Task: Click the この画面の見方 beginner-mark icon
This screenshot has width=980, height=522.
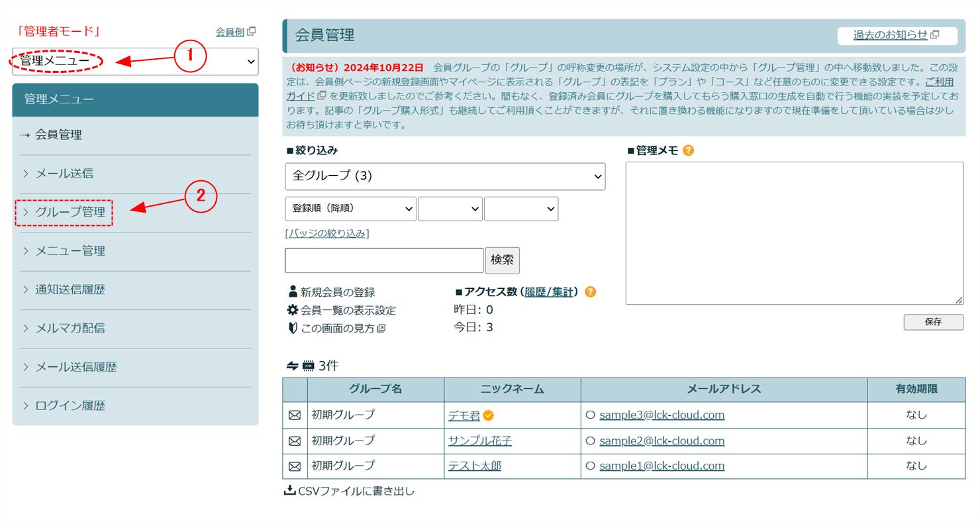Action: 292,328
